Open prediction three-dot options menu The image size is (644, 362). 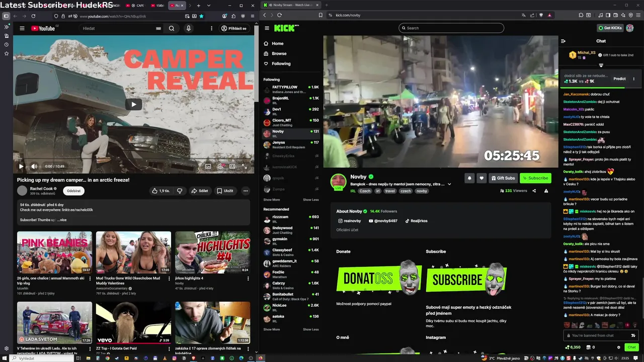click(x=634, y=79)
